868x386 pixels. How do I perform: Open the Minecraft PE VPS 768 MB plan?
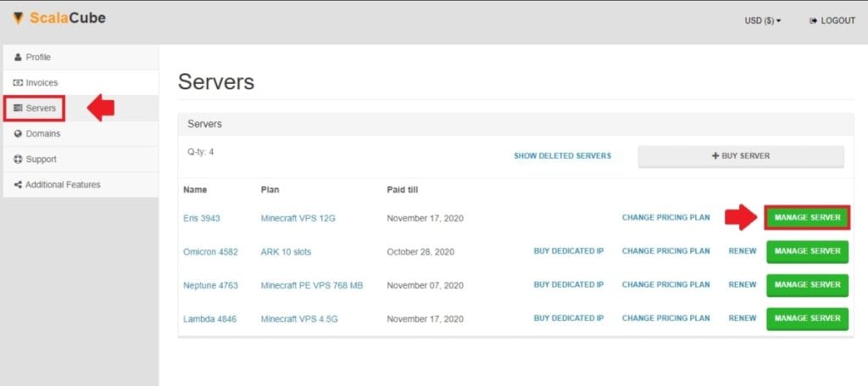point(311,285)
